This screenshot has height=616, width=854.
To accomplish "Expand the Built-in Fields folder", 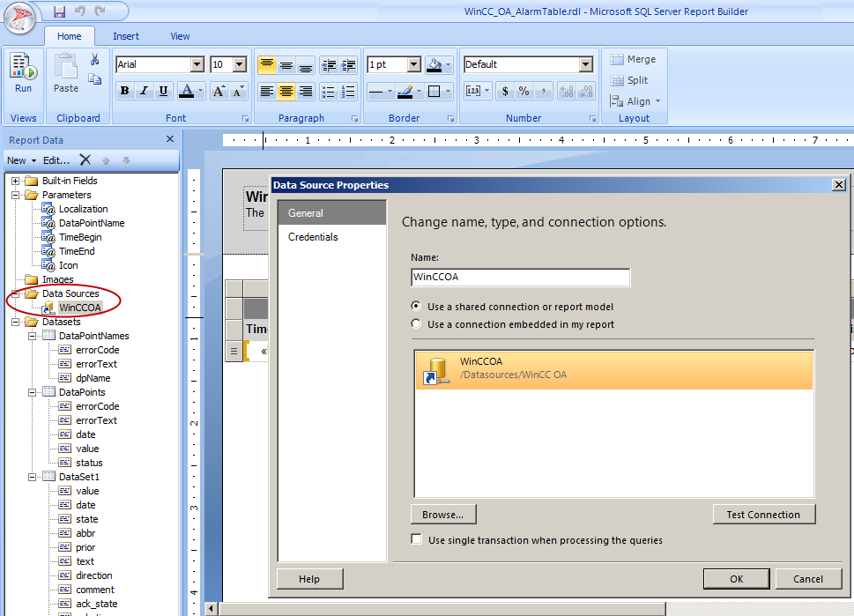I will point(16,181).
